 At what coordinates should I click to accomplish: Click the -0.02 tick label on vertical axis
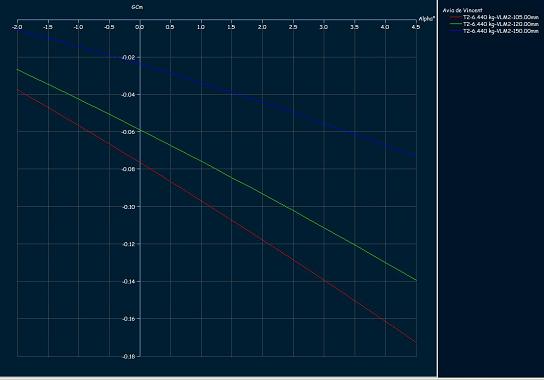pyautogui.click(x=129, y=57)
